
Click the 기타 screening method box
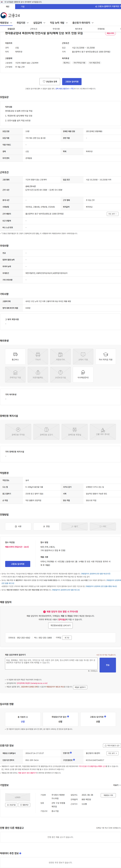[103, 526]
